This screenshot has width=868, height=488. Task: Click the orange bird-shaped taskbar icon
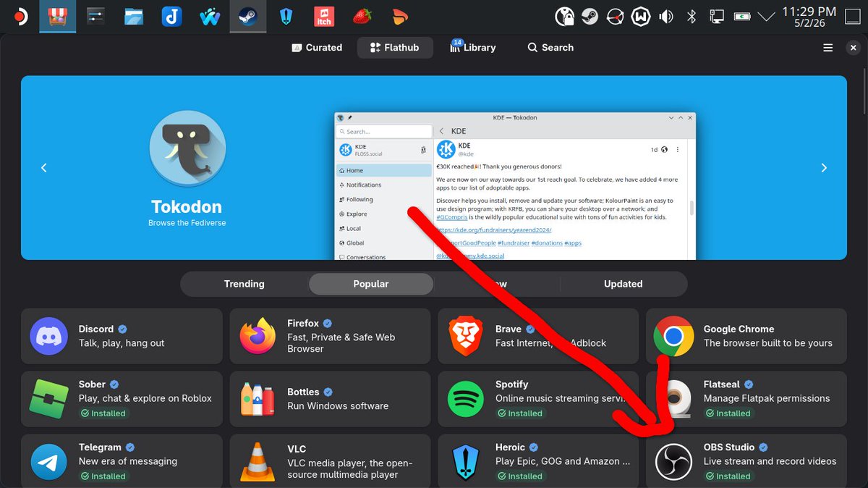(400, 17)
